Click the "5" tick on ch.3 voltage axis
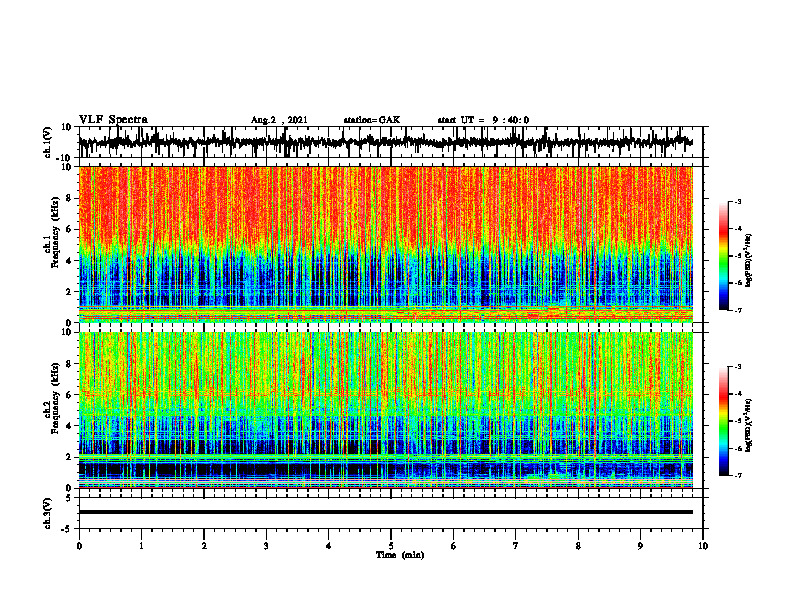The width and height of the screenshot is (792, 612). (70, 498)
